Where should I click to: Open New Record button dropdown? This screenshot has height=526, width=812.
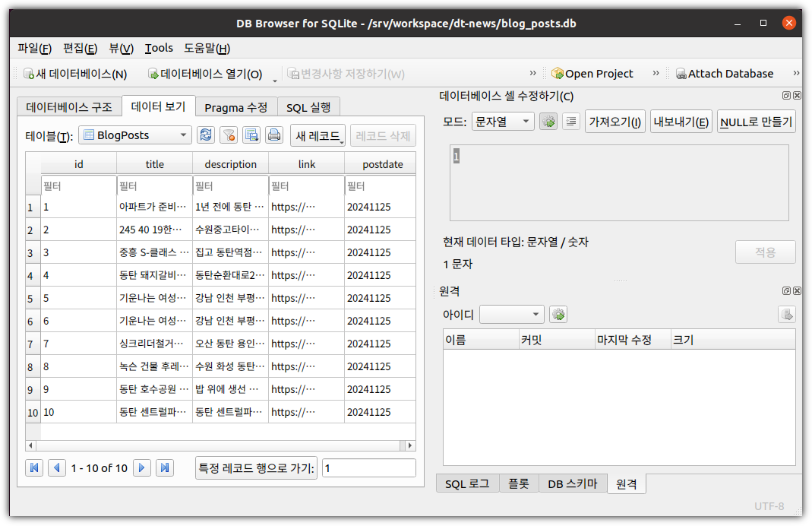pyautogui.click(x=341, y=141)
